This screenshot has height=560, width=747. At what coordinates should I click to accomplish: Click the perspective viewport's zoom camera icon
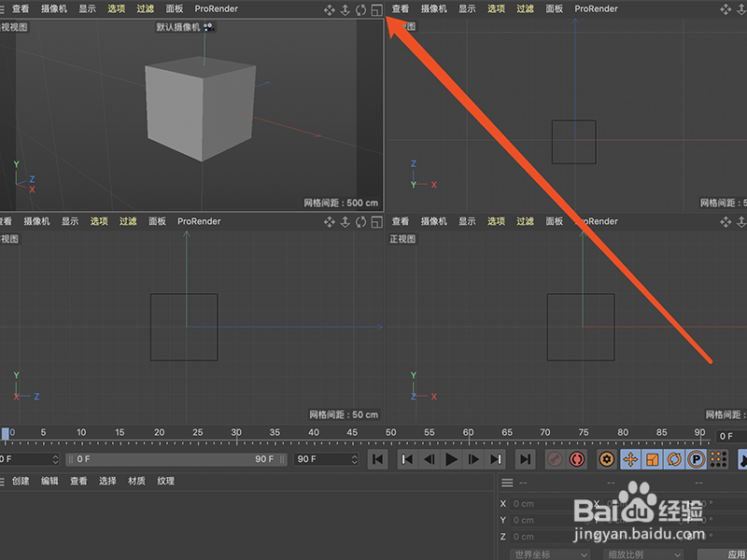click(x=345, y=9)
